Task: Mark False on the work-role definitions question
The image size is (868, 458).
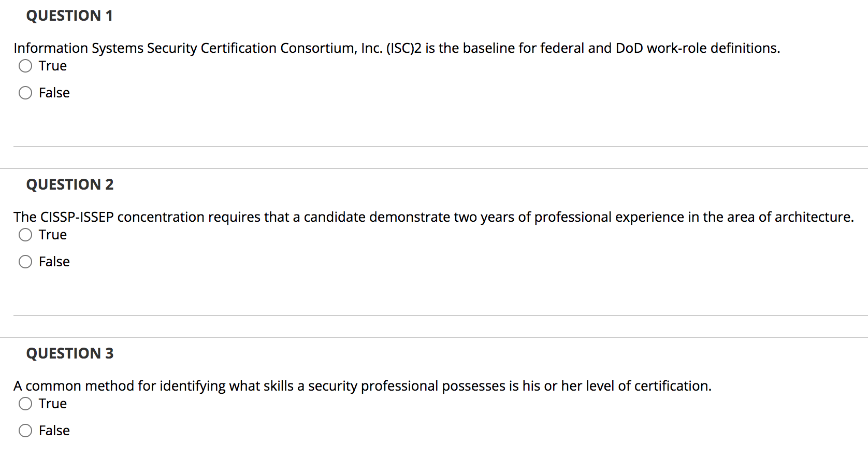Action: (25, 93)
